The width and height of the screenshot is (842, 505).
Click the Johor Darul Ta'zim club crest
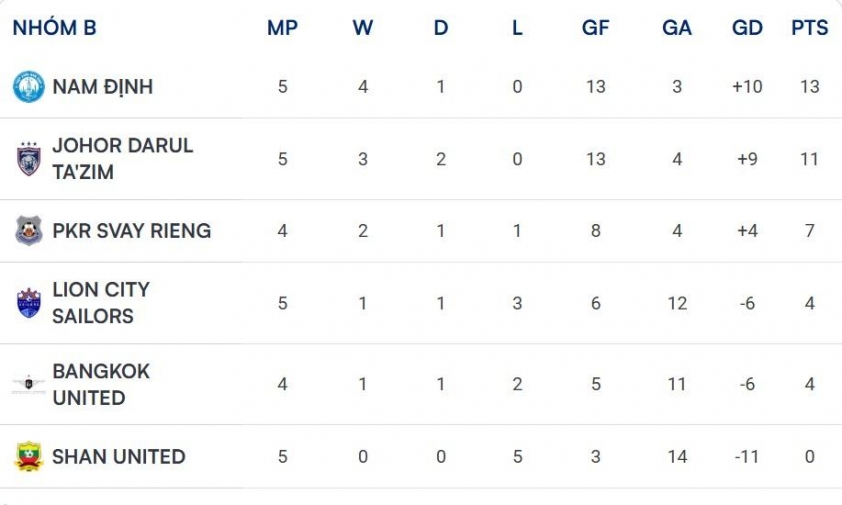coord(28,159)
